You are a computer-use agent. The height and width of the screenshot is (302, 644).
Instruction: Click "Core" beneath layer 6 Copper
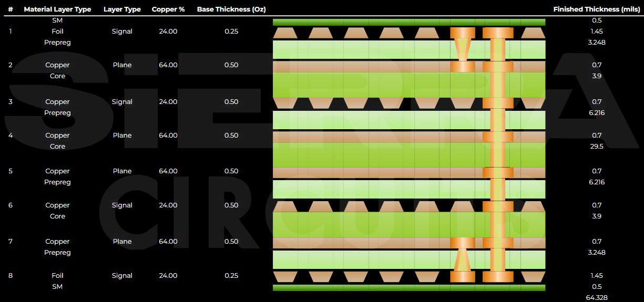pos(57,216)
